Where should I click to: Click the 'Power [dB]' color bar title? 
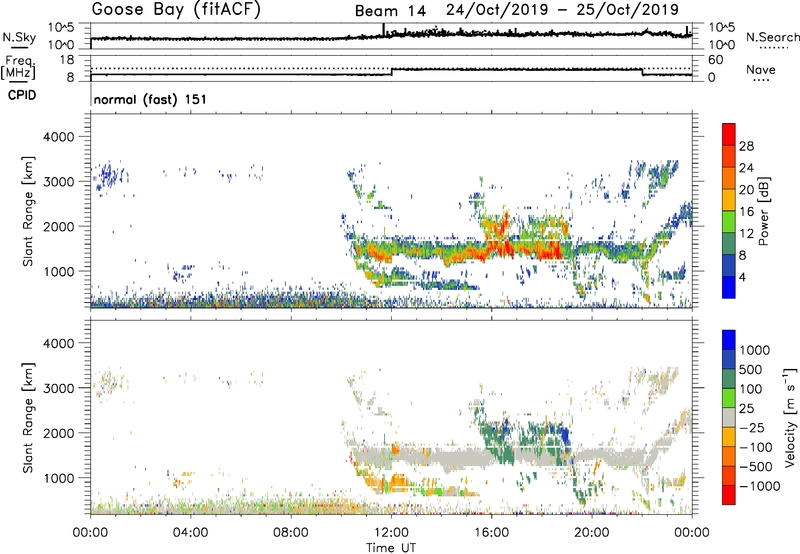pos(764,211)
